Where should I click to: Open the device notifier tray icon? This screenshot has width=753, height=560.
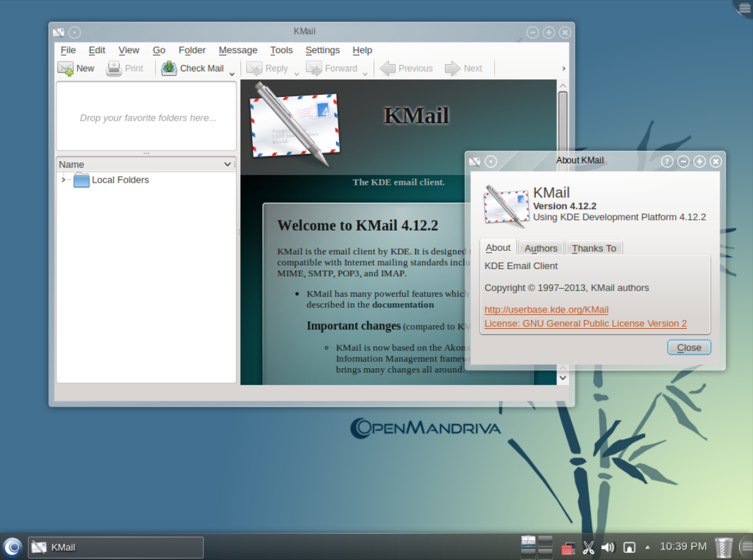click(629, 548)
